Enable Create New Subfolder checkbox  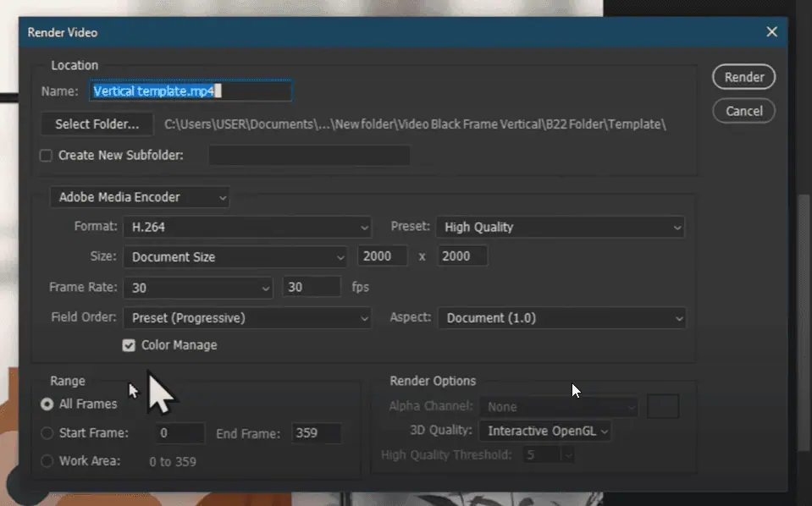[x=46, y=156]
